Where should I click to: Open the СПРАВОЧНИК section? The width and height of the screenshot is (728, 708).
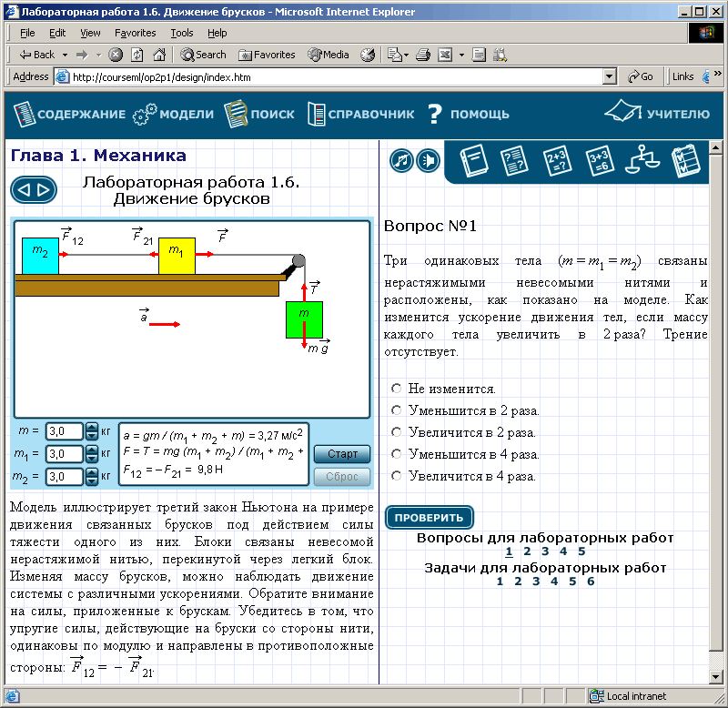tap(361, 115)
